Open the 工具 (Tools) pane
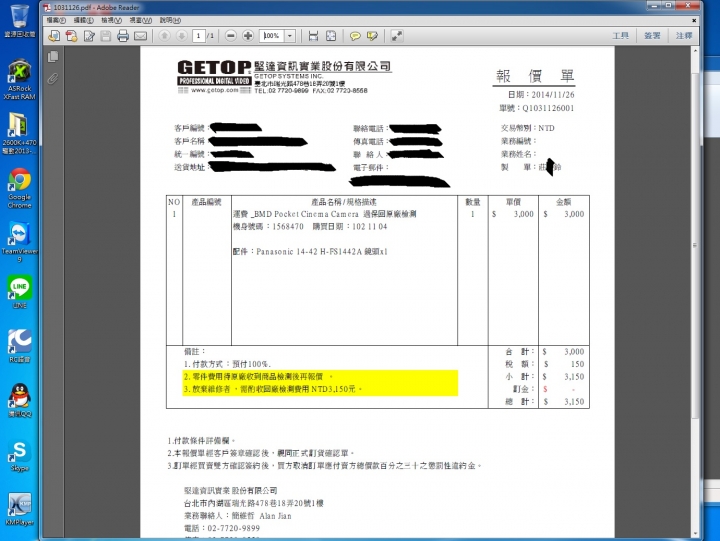Viewport: 720px width, 541px height. (620, 36)
